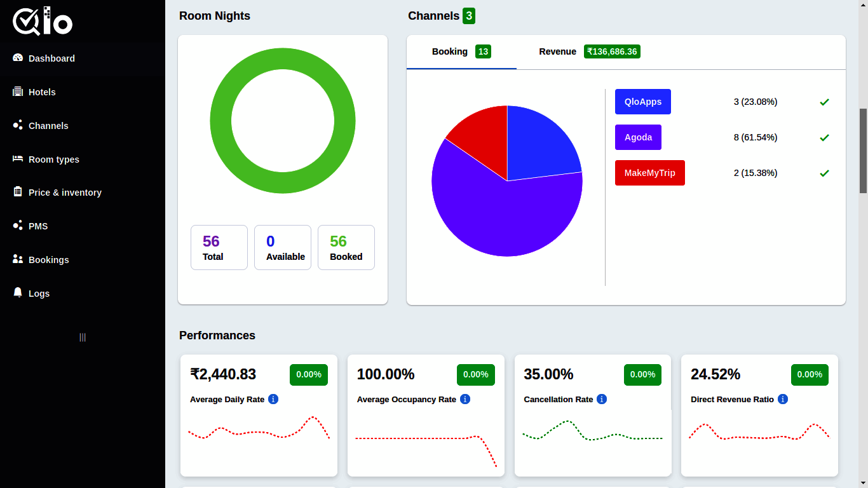Collapse the sidebar using the handle
The width and height of the screenshot is (868, 488).
(x=82, y=337)
